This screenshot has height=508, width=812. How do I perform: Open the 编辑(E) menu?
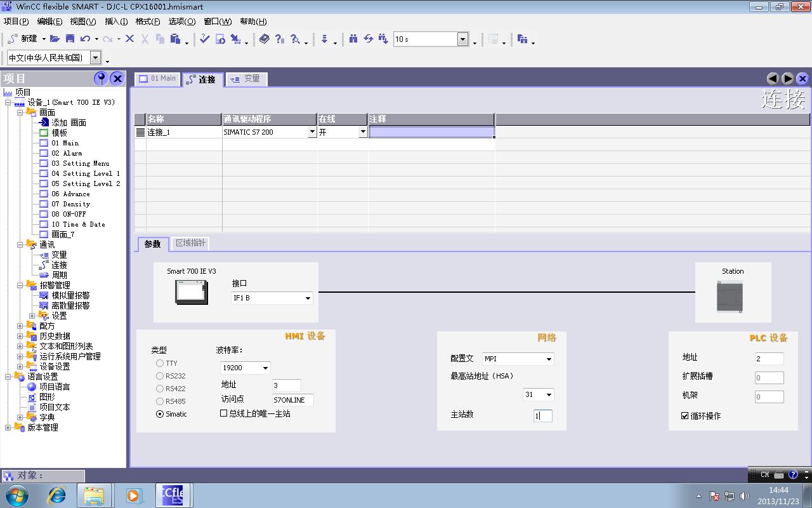(49, 22)
